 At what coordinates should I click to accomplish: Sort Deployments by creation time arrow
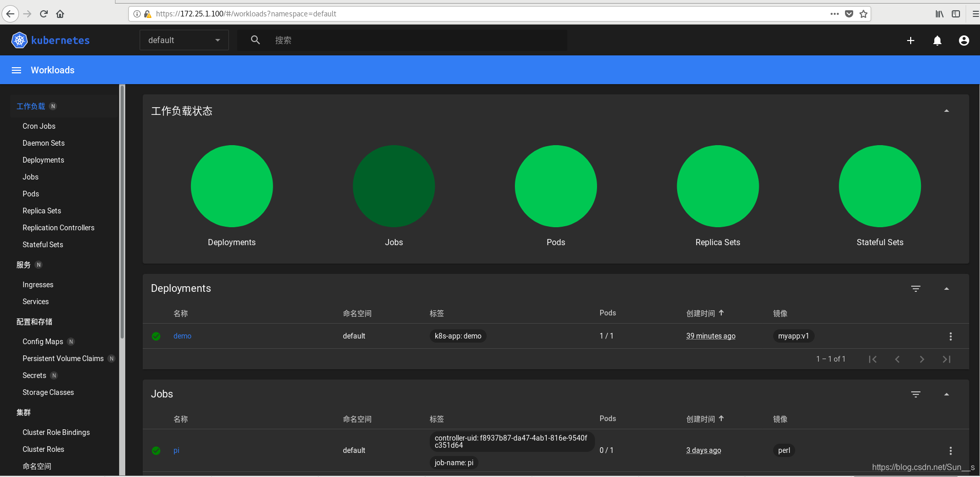point(721,313)
